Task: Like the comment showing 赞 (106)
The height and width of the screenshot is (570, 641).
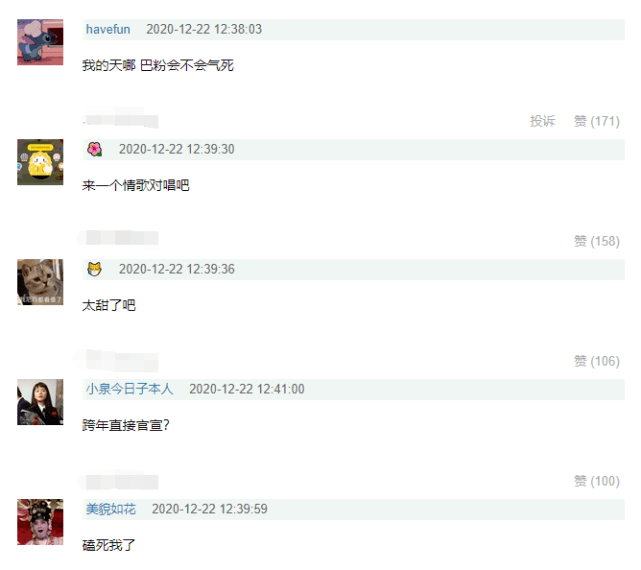Action: (x=597, y=361)
